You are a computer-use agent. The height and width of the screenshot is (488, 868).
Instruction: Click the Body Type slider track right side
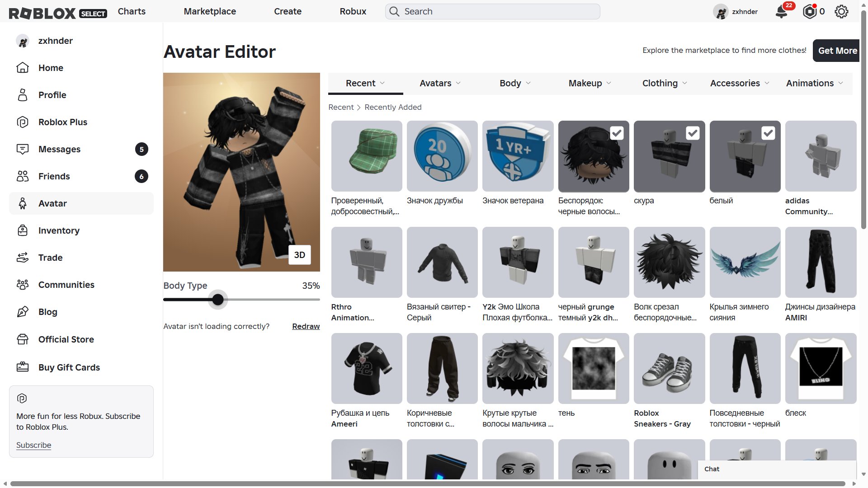pos(273,300)
